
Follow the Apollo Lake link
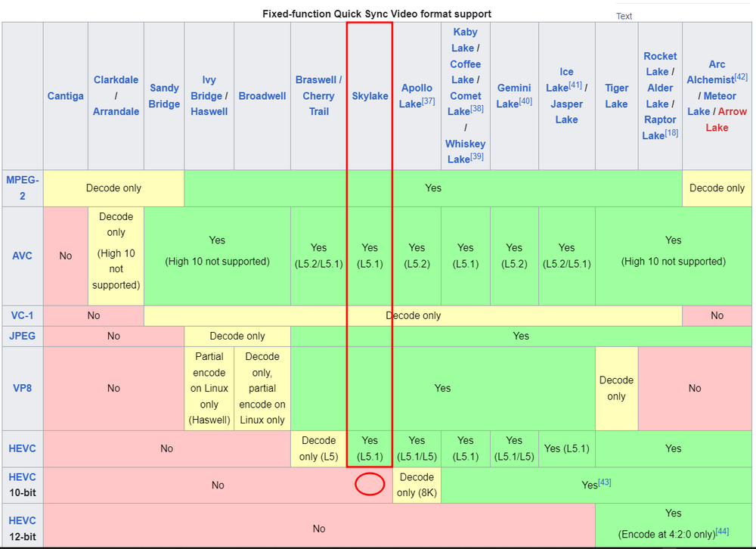(414, 95)
